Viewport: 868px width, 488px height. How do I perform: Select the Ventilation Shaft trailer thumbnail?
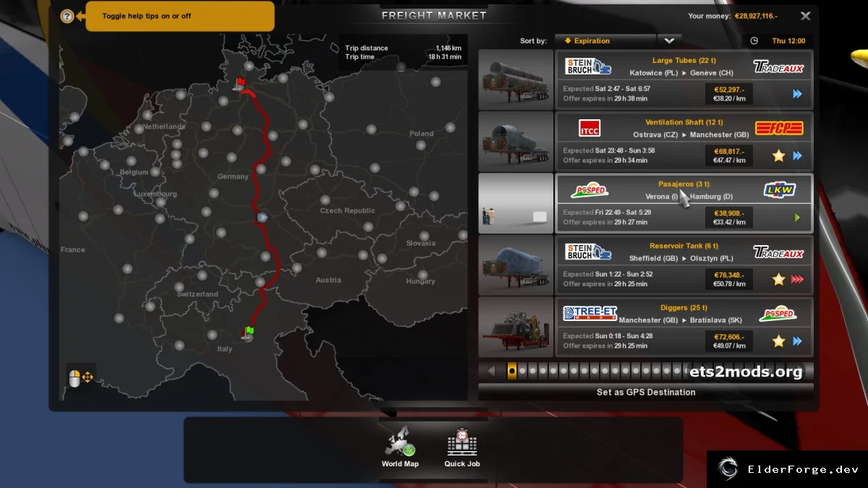coord(516,141)
